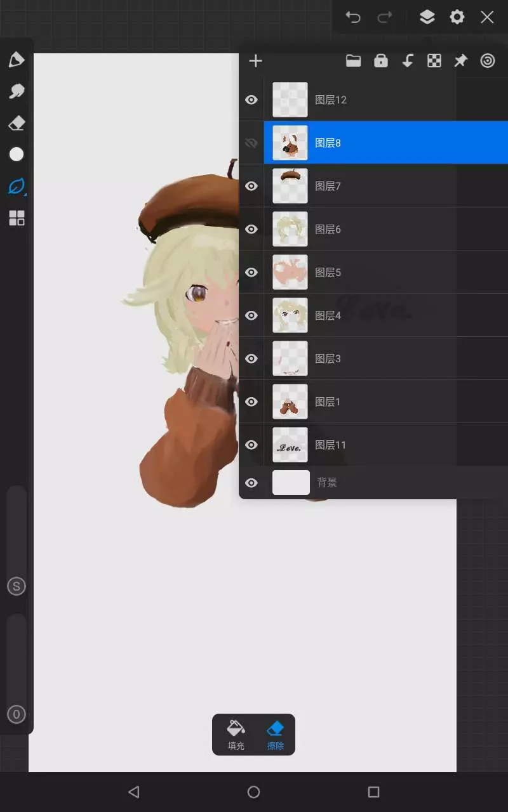Screen dimensions: 508x812
Task: Select layer name 图层3
Action: [x=328, y=358]
